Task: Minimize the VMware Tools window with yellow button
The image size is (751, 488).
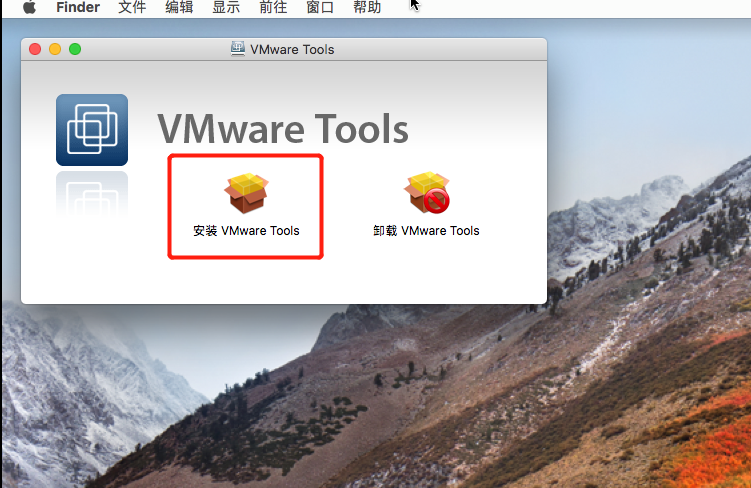Action: [55, 49]
